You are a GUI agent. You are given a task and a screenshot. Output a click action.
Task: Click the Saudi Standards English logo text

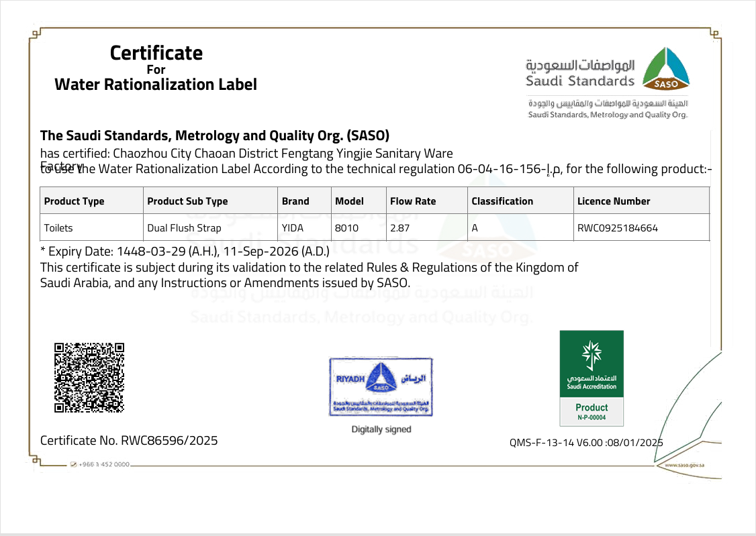(x=579, y=81)
